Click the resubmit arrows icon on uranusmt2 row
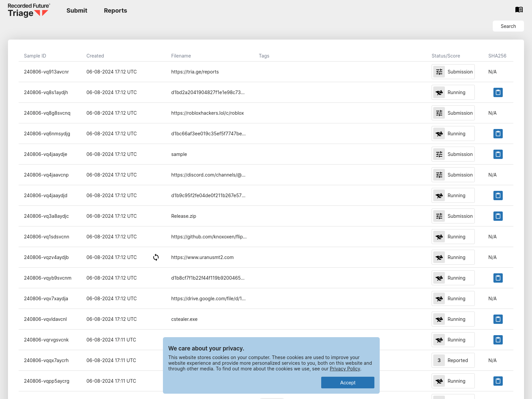 tap(156, 257)
